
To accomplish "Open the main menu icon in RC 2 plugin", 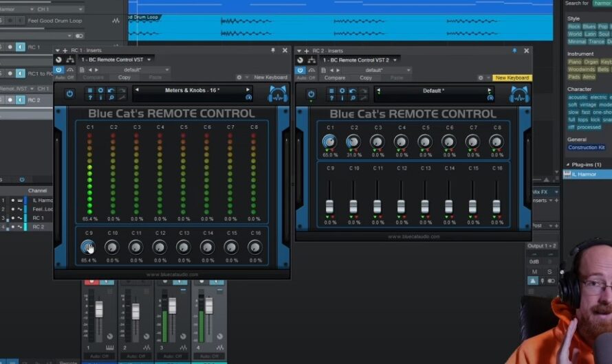I will click(331, 91).
